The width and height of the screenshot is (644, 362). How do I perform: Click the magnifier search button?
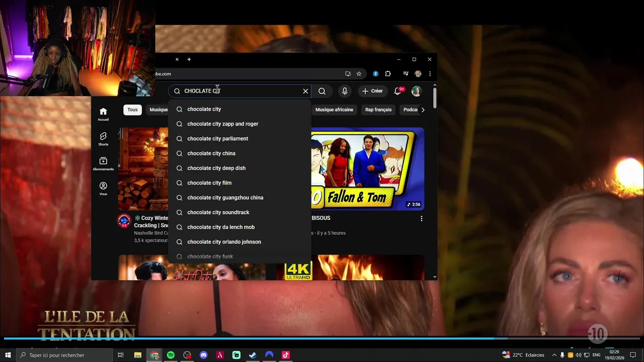322,91
